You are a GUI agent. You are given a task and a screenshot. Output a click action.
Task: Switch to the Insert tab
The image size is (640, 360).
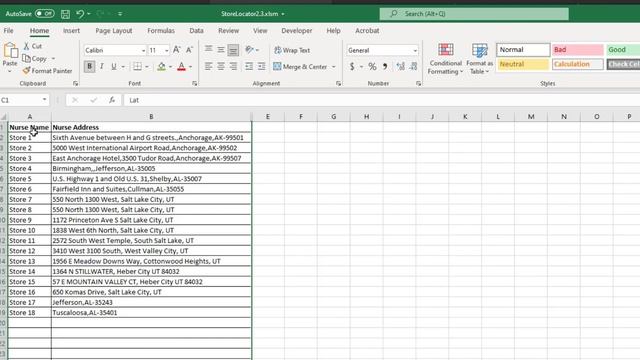[x=71, y=31]
